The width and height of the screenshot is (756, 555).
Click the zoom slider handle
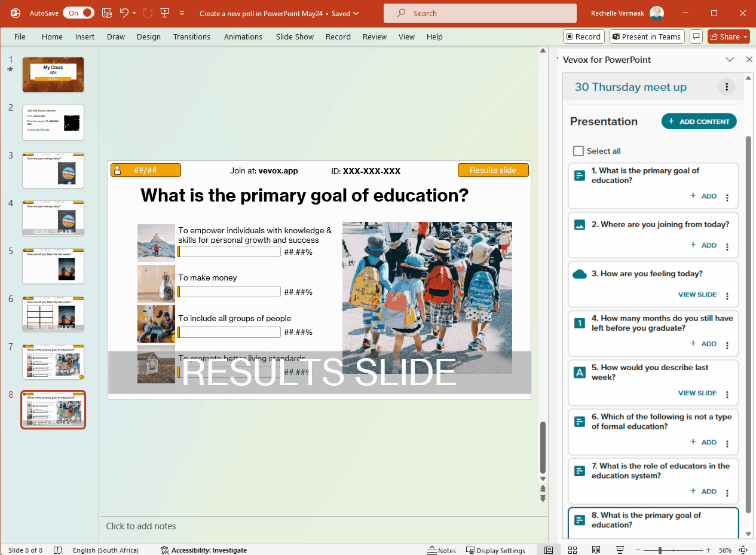click(x=660, y=550)
